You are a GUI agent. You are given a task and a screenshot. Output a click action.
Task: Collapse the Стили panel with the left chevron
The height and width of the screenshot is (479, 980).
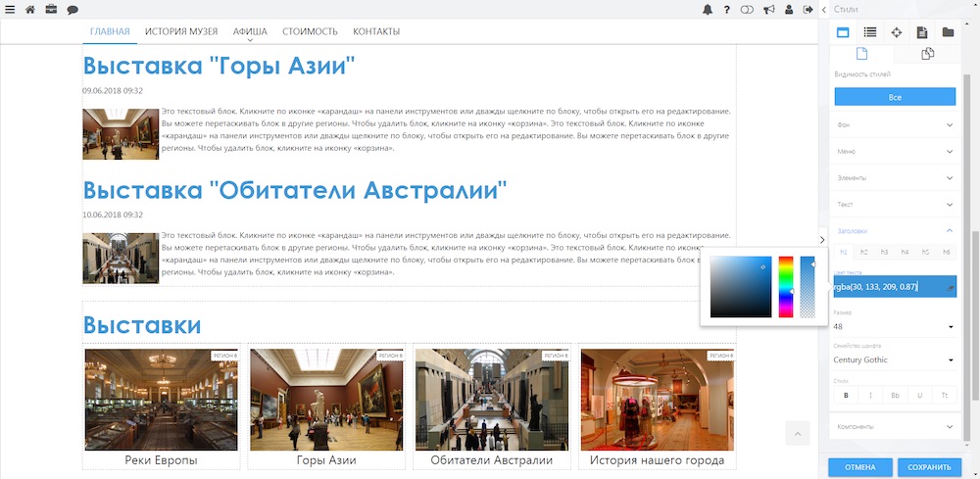(824, 10)
